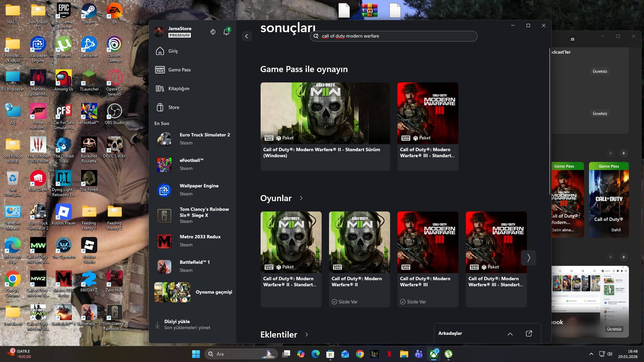Image resolution: width=644 pixels, height=362 pixels.
Task: Open Diziyi yükle download queue
Action: [x=193, y=324]
